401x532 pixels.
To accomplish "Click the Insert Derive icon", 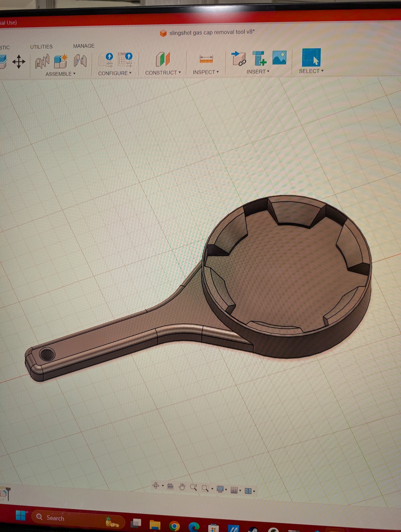I will (x=238, y=58).
